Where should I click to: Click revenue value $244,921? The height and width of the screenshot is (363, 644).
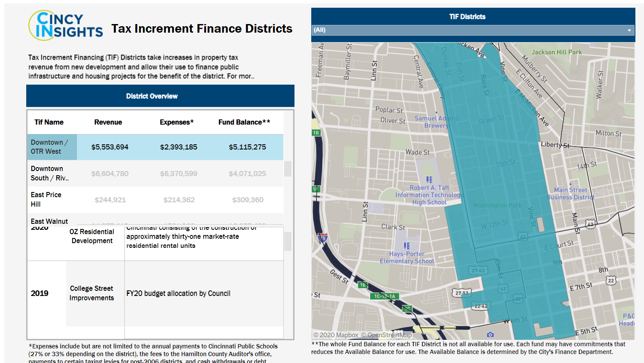coord(110,200)
